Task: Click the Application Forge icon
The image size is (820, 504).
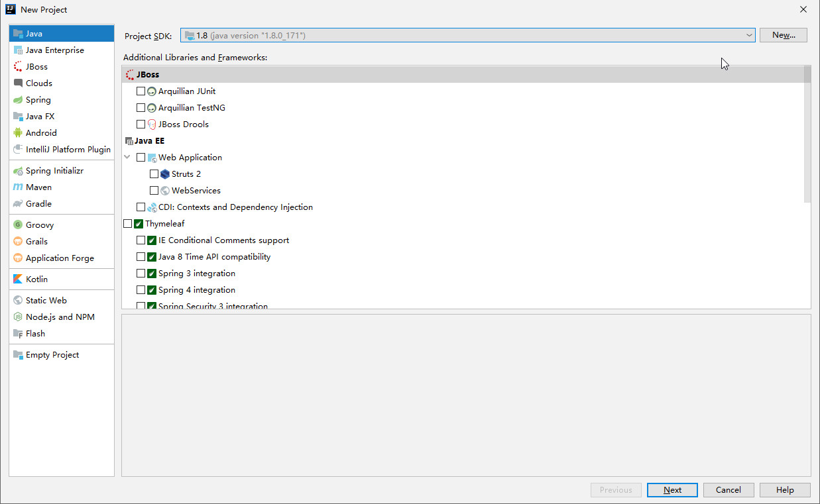Action: point(18,258)
